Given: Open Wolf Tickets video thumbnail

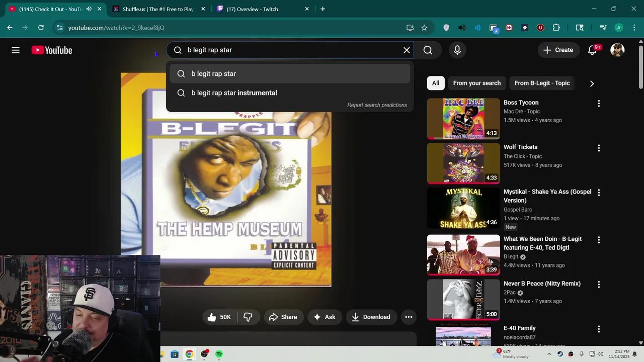Looking at the screenshot, I should (x=463, y=163).
